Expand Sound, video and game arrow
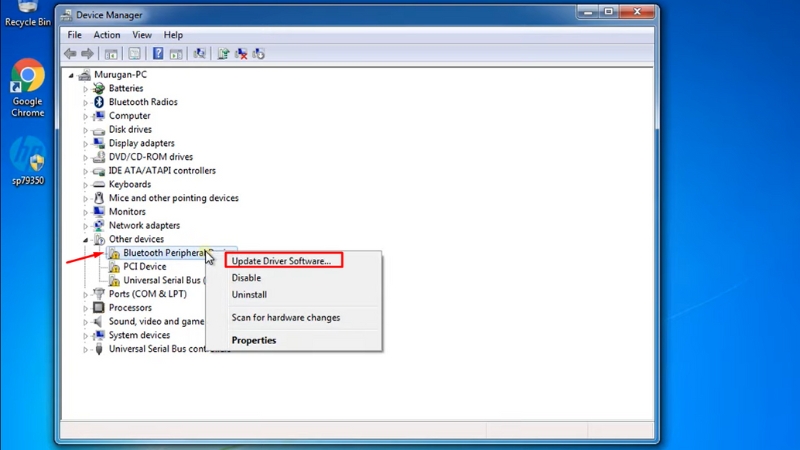 tap(86, 322)
